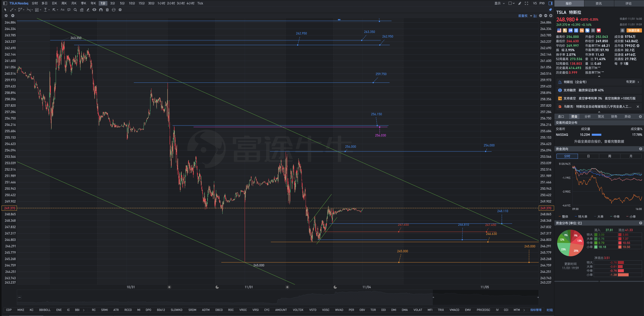Viewport: 644px width, 316px height.
Task: Switch to the 分析 tab
Action: [588, 117]
